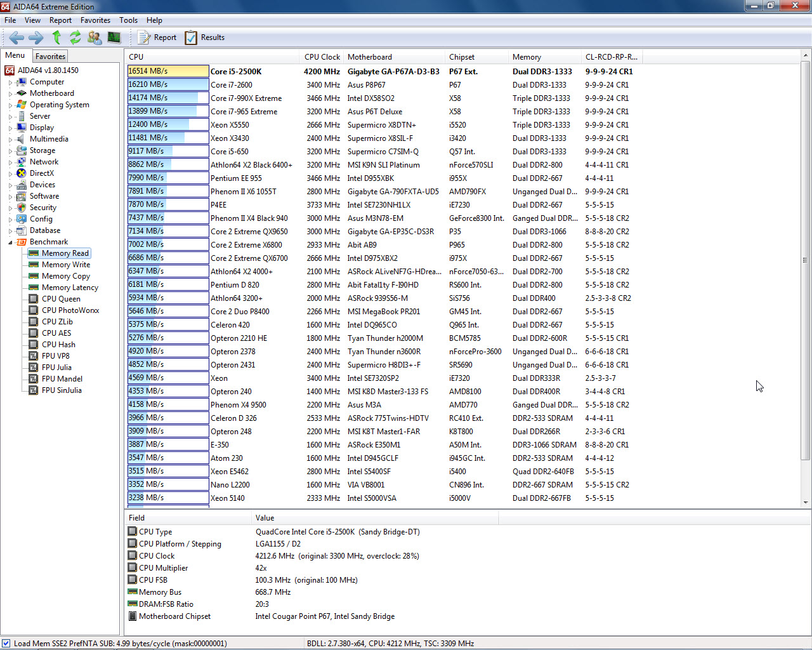Screen dimensions: 812x650
Task: Open the Help menu
Action: click(154, 20)
